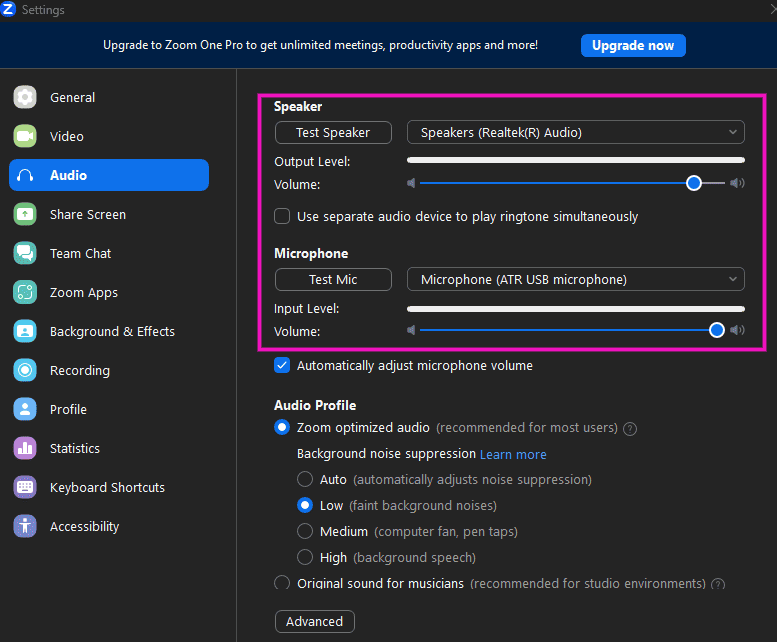
Task: Switch to the Statistics settings tab
Action: click(x=75, y=448)
